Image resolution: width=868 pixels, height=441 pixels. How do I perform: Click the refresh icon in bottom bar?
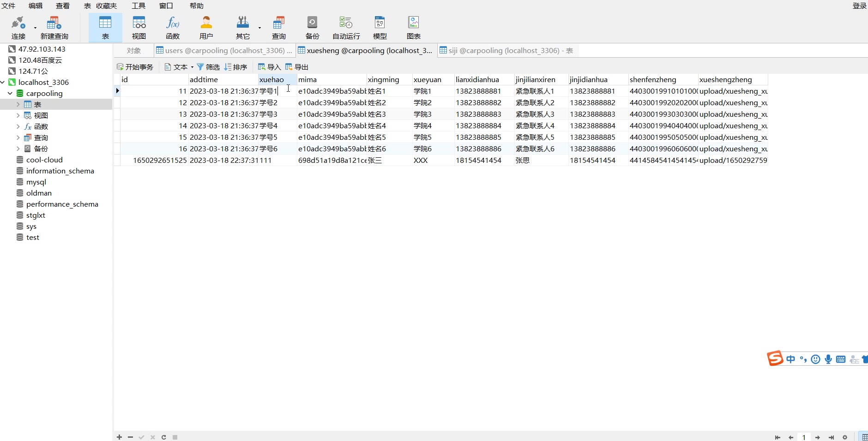(x=164, y=437)
